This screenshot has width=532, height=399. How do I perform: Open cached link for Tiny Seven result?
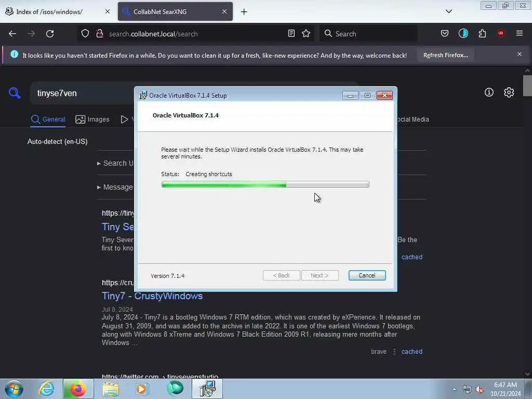point(412,257)
